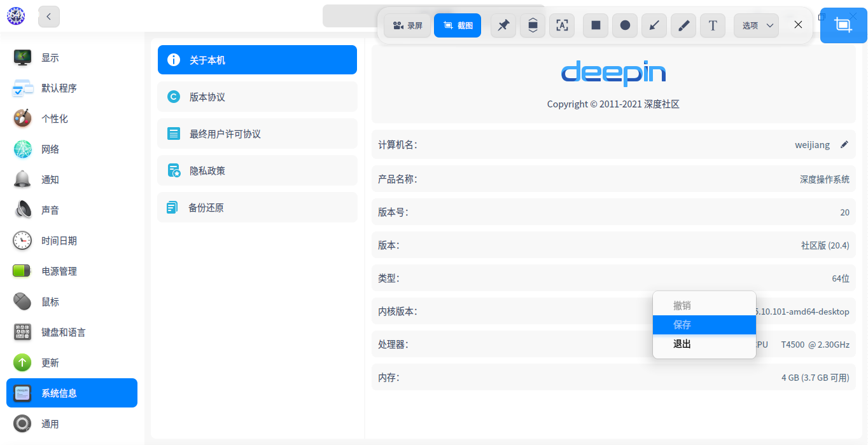Open 声音 (Sound) settings in sidebar
Screen dimensions: 868x445
[x=50, y=210]
